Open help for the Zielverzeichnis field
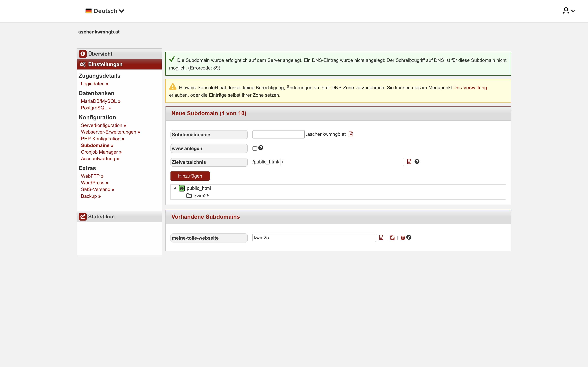This screenshot has width=588, height=367. click(x=417, y=162)
